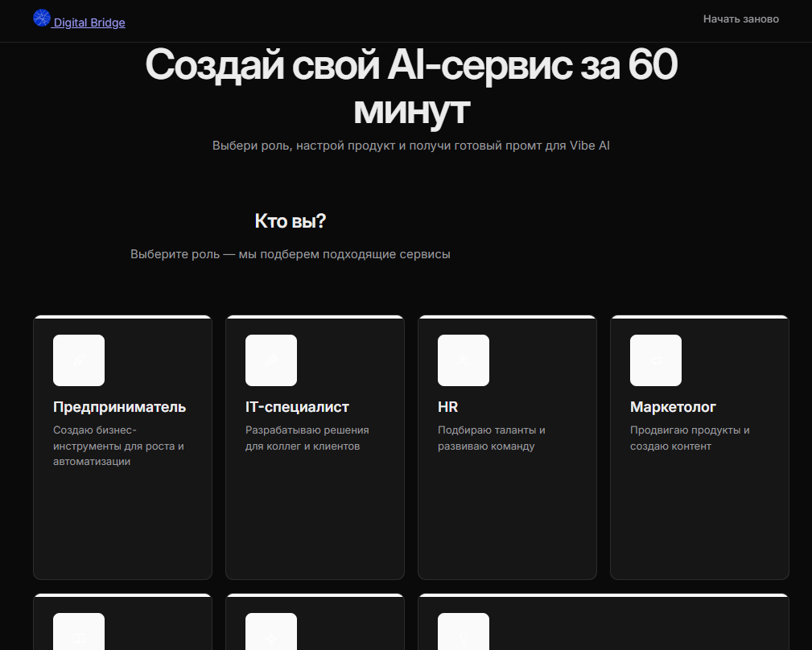Select the Предприниматель role title
Screen dimensions: 812x650
(x=120, y=407)
